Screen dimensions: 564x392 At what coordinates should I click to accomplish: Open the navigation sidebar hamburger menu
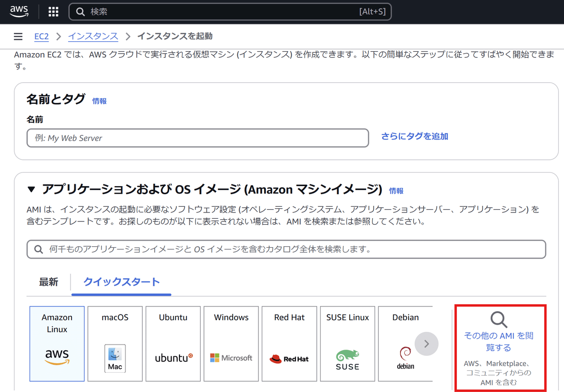tap(18, 36)
